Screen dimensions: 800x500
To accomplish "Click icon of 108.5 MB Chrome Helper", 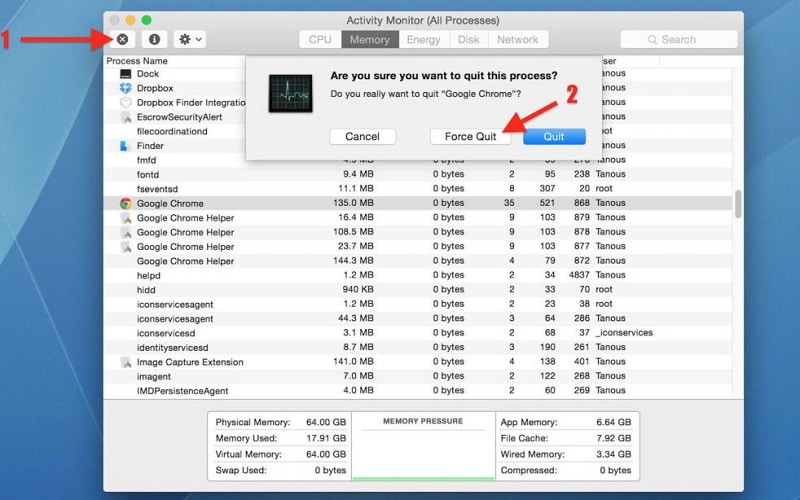I will click(x=126, y=232).
